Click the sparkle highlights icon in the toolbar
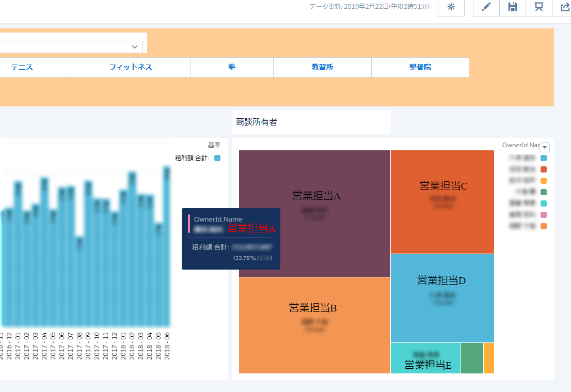Screen dimensions: 571x392 coord(451,7)
